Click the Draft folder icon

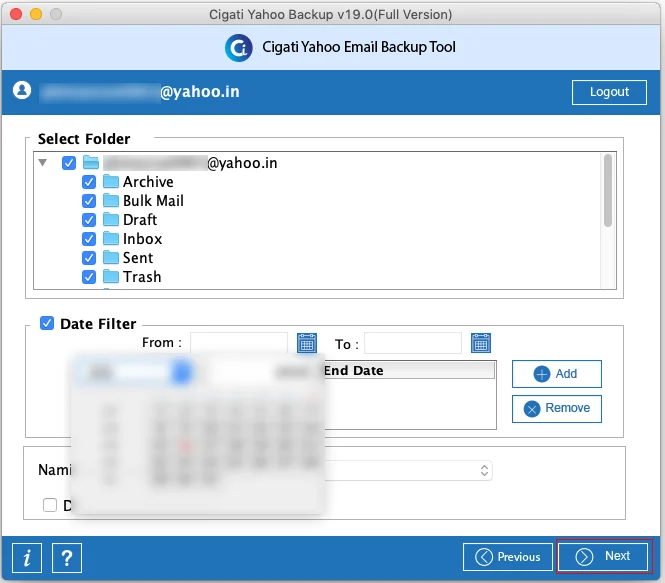[x=111, y=220]
